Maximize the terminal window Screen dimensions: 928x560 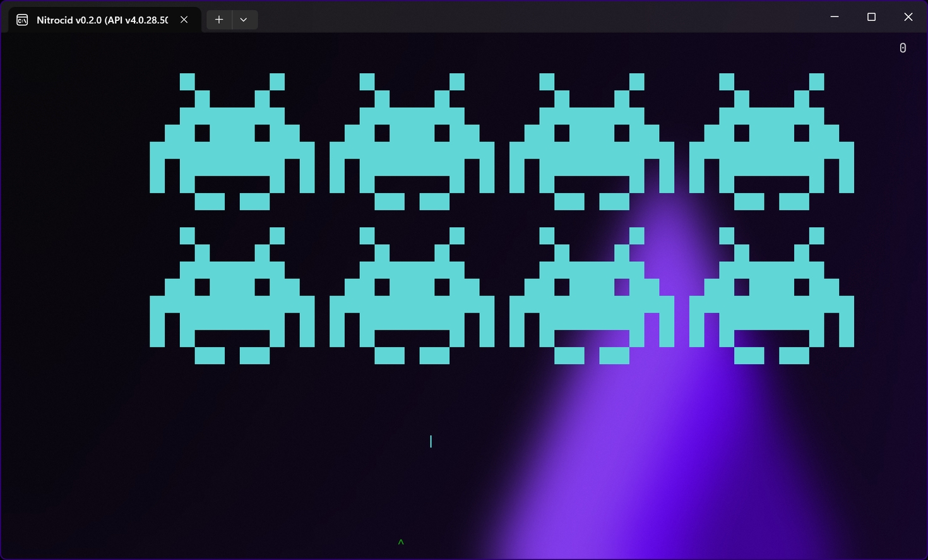[871, 17]
